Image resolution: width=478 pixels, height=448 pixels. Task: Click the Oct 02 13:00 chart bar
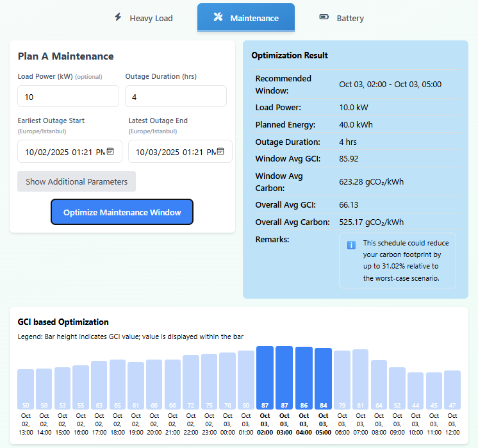tap(26, 389)
